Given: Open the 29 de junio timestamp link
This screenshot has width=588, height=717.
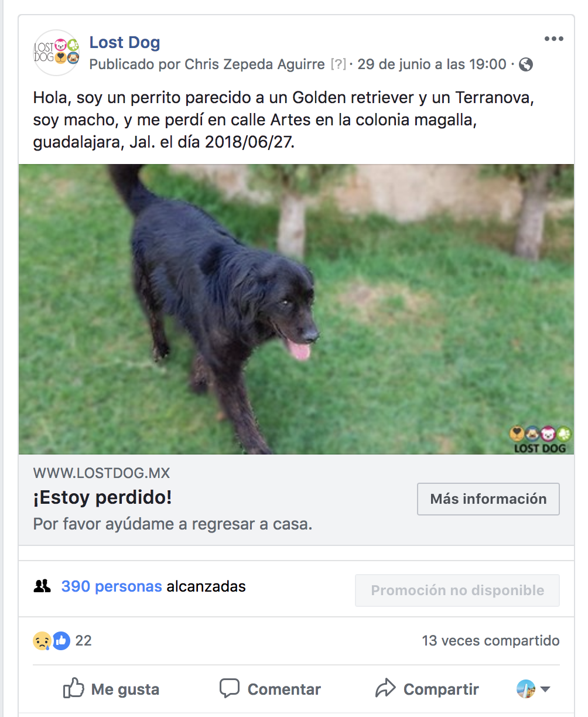Looking at the screenshot, I should tap(432, 64).
